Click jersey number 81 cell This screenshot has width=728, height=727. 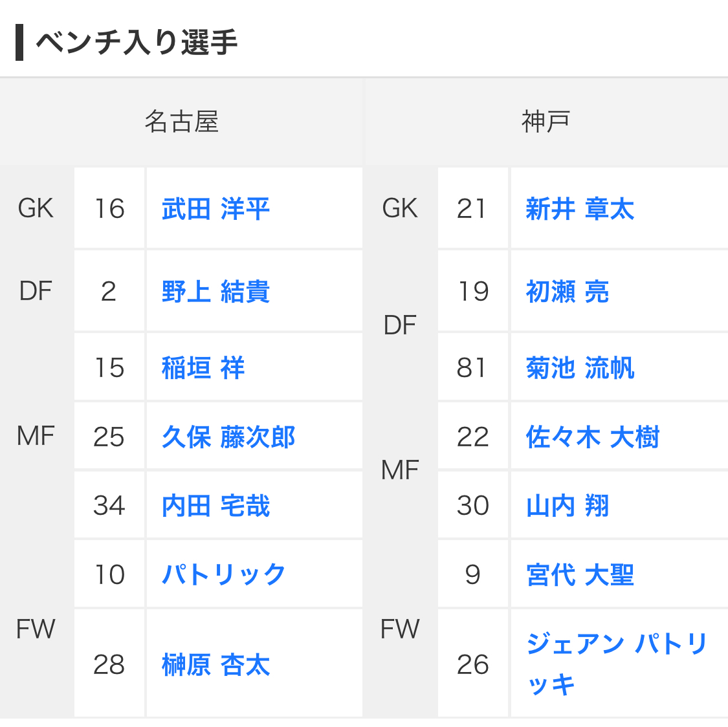point(473,368)
